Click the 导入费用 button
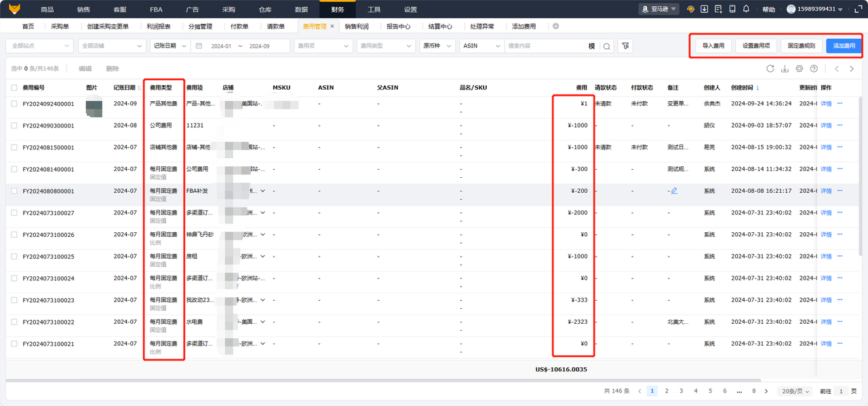 tap(713, 46)
